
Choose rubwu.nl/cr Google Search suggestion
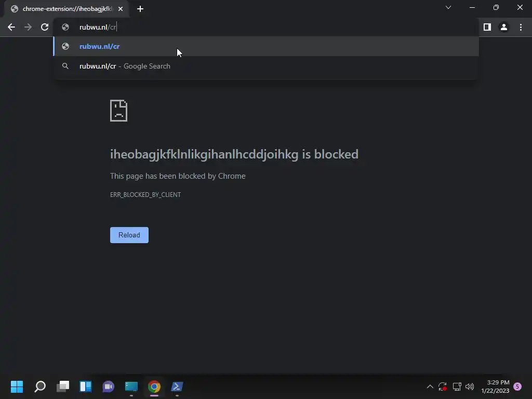[266, 66]
